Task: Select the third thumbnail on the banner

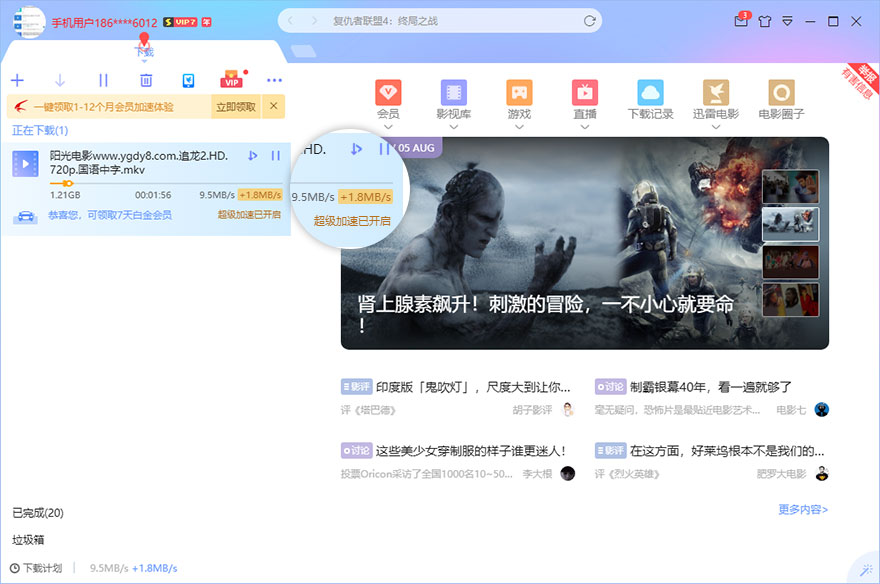Action: point(790,261)
